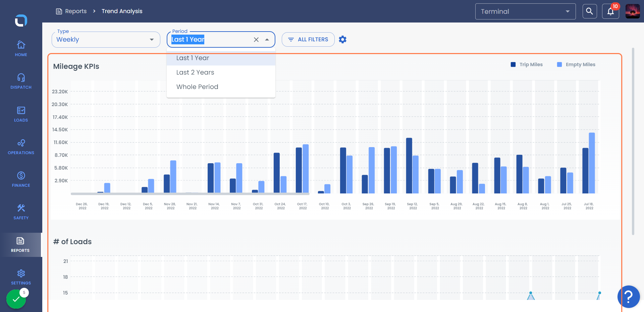The image size is (644, 312).
Task: Click the Jul 18, 2022 Empty Miles bar
Action: [592, 163]
